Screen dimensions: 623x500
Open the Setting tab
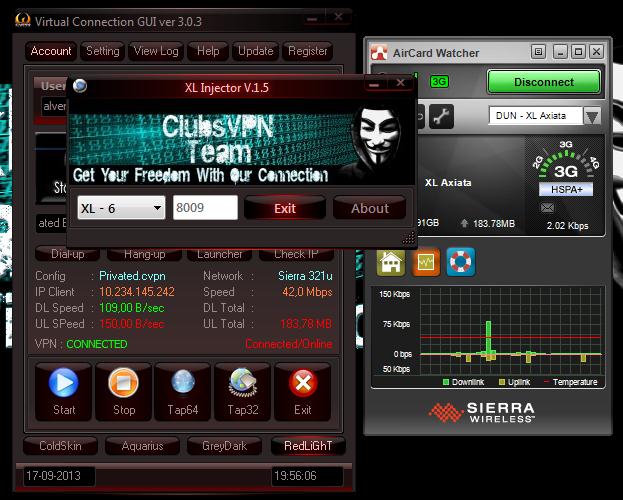[103, 51]
